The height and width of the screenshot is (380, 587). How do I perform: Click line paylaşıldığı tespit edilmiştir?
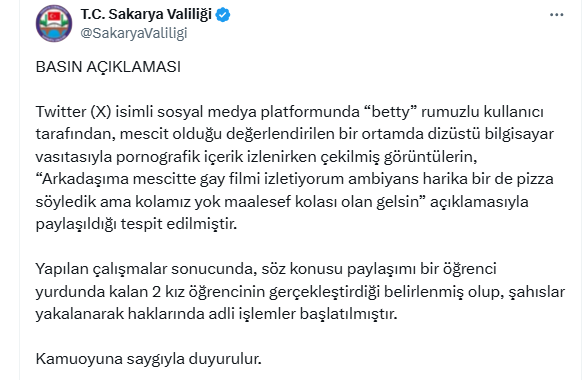pyautogui.click(x=136, y=224)
